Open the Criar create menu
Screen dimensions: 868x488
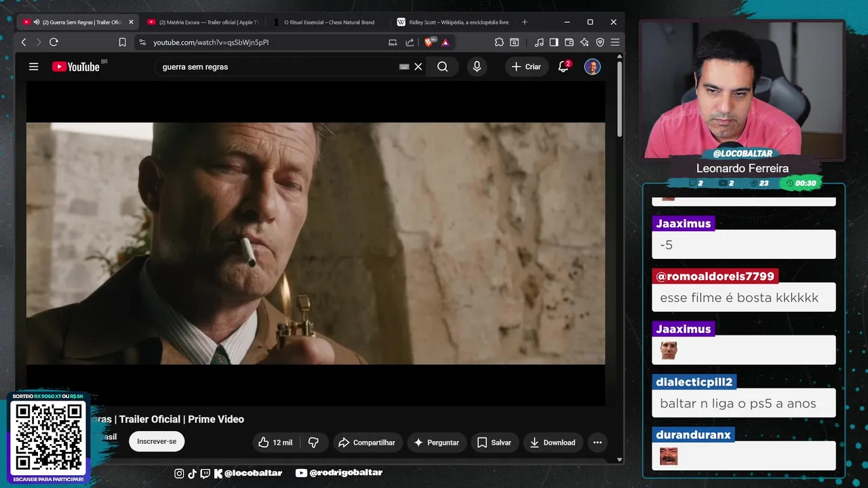click(526, 66)
